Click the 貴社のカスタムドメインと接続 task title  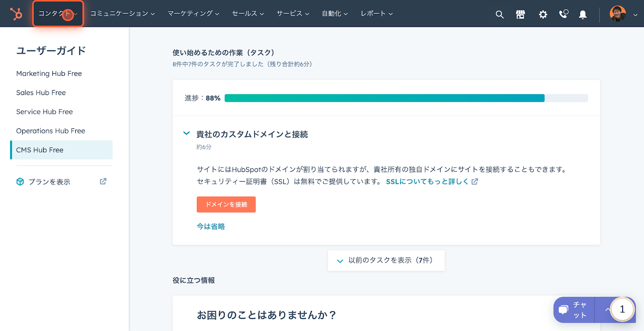[252, 134]
